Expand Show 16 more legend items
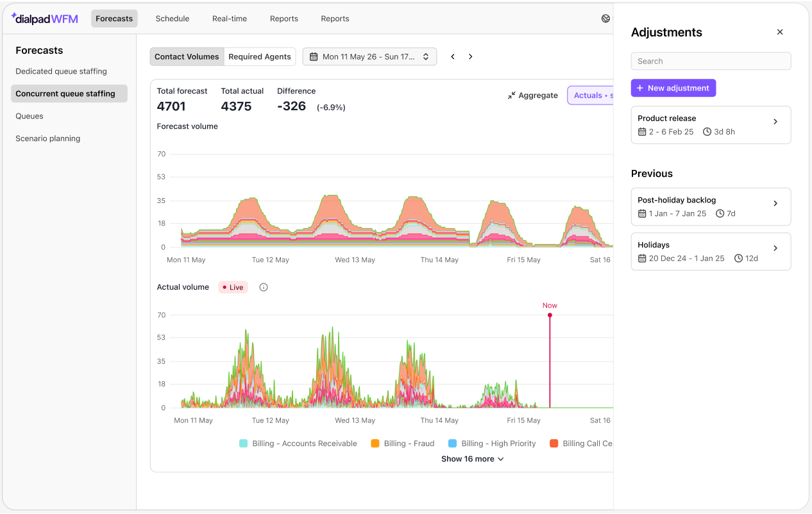The image size is (812, 514). tap(472, 459)
